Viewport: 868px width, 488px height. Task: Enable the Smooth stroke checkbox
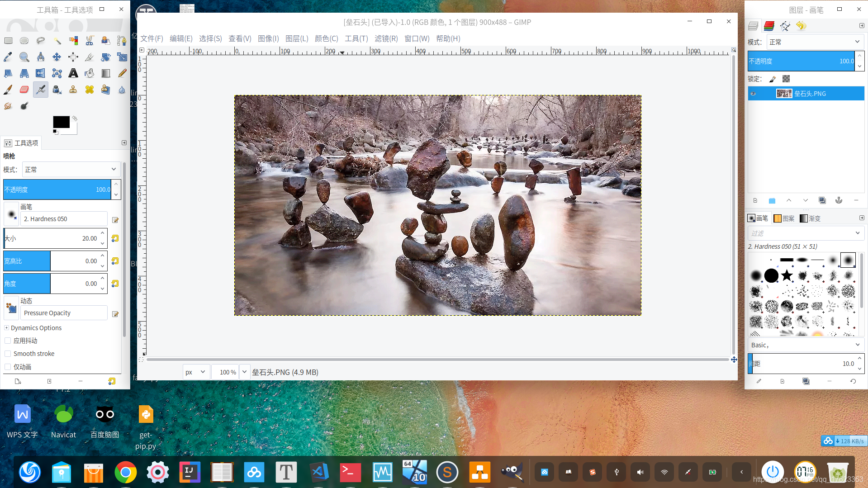coord(8,354)
